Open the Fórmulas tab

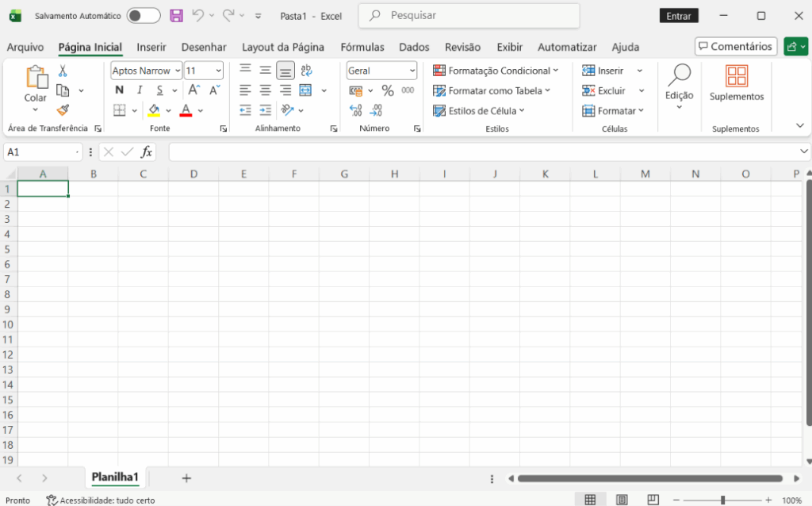(362, 47)
